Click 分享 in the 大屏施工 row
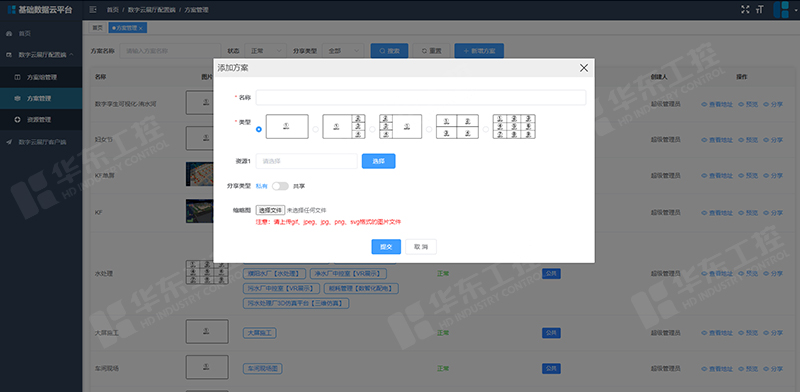This screenshot has height=392, width=800. pyautogui.click(x=773, y=333)
